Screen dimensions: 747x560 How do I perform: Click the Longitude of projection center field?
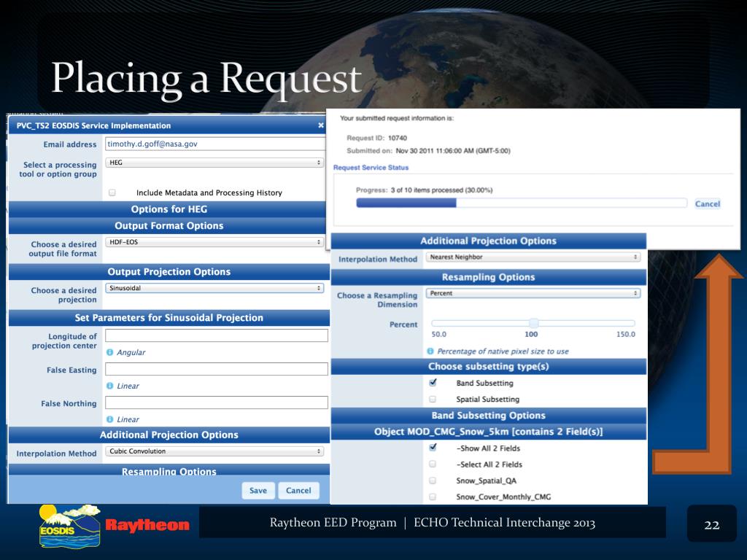[x=216, y=335]
